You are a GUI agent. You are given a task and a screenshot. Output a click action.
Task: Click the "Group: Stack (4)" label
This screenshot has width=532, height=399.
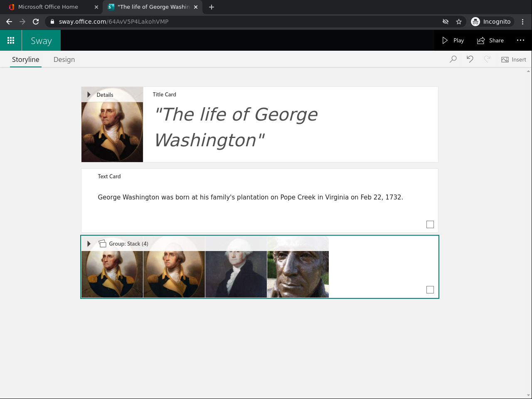[x=129, y=244]
